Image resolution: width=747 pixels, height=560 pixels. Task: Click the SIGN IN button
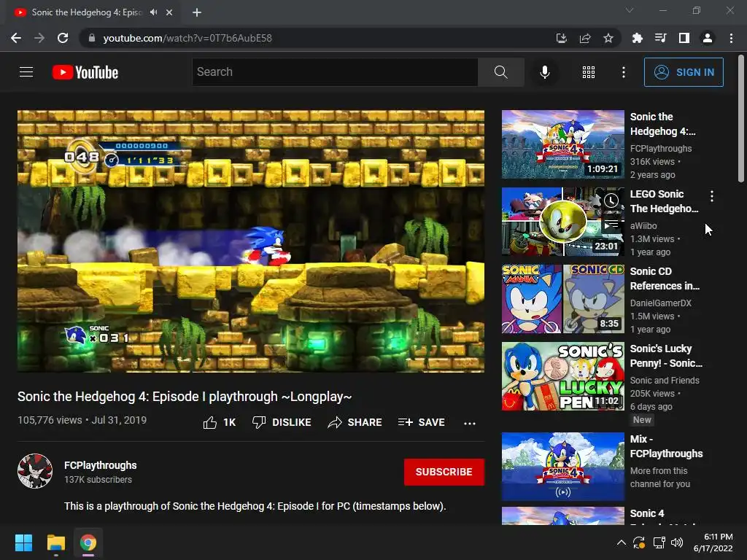click(683, 72)
